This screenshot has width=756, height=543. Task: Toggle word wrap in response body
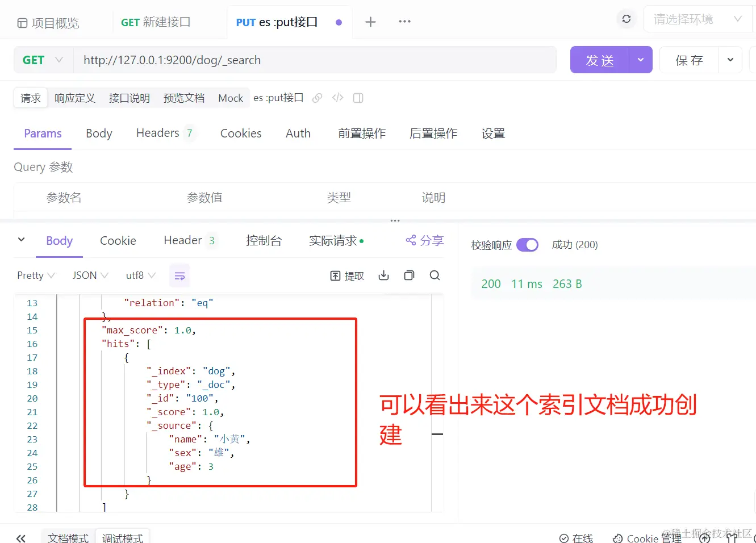(179, 276)
